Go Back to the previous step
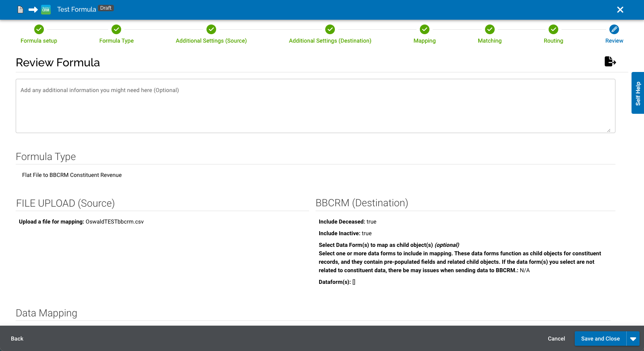 coord(17,339)
